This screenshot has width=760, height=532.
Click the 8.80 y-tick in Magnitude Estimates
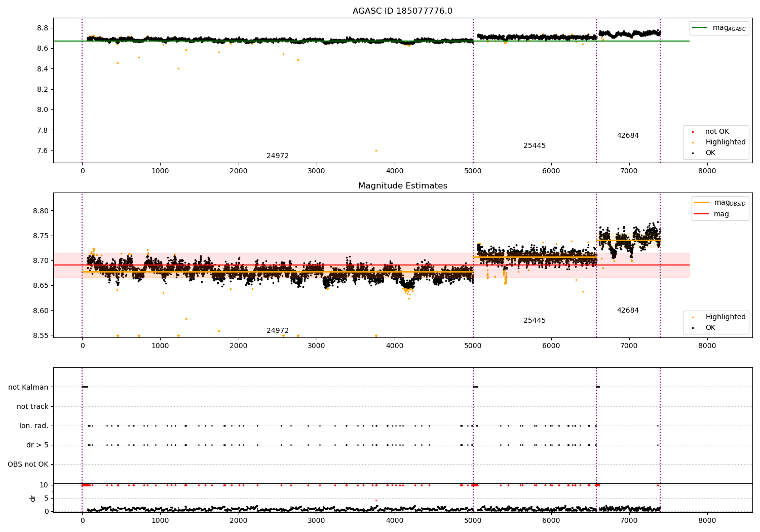[x=41, y=211]
